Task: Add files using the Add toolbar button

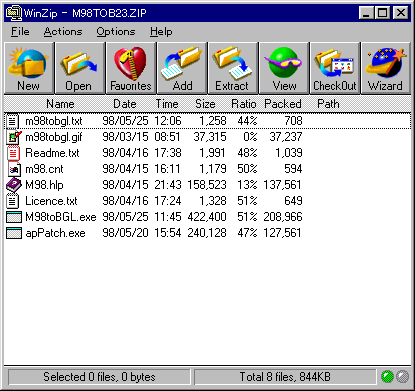Action: (182, 68)
